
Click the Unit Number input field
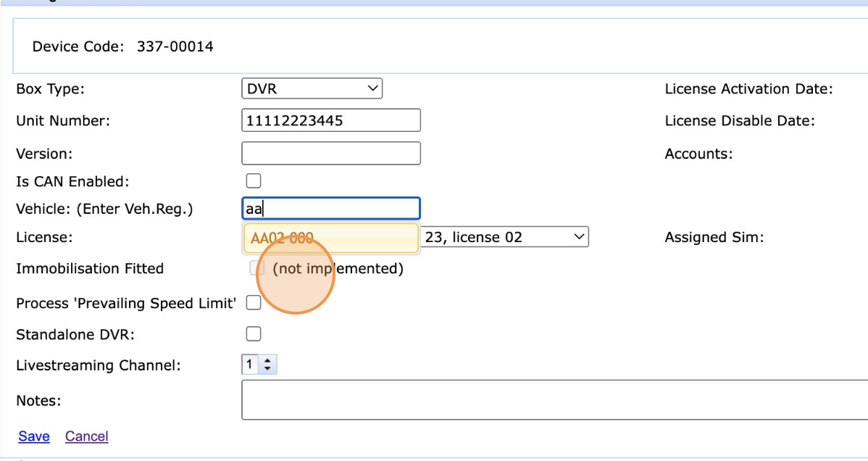pos(330,120)
